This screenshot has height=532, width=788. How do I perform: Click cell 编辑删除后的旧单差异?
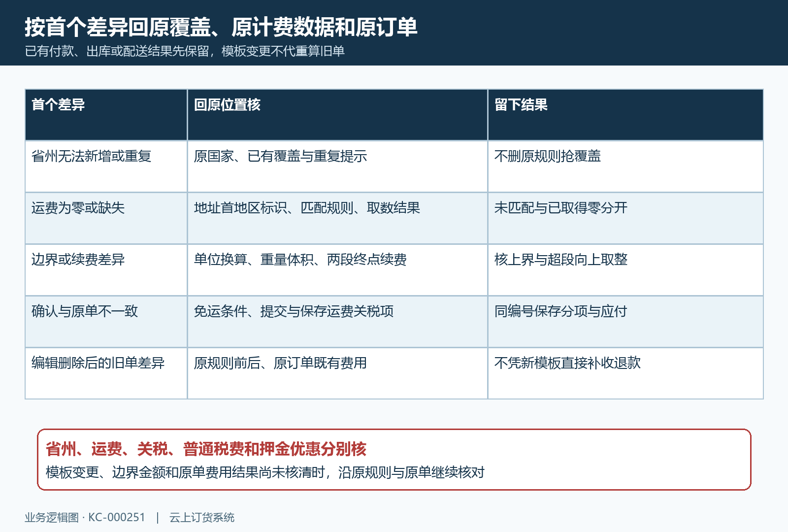[x=106, y=373]
